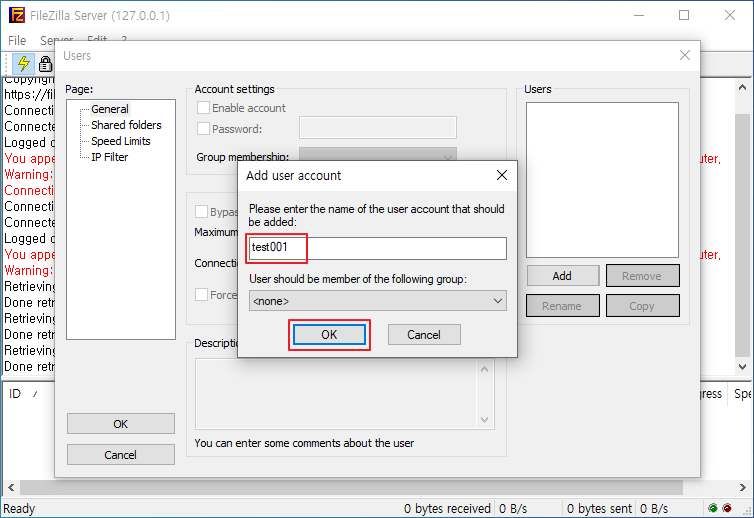Image resolution: width=754 pixels, height=518 pixels.
Task: Click the Rename user button
Action: pyautogui.click(x=563, y=306)
